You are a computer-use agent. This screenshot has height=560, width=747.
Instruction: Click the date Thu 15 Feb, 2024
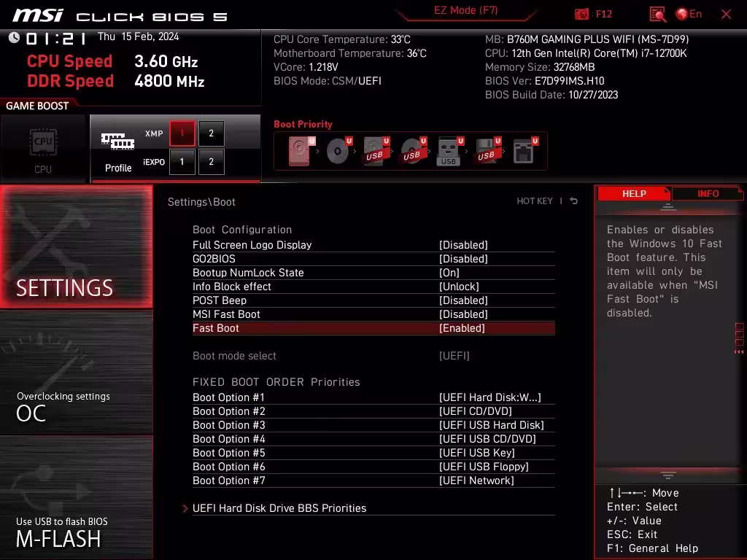[x=138, y=36]
